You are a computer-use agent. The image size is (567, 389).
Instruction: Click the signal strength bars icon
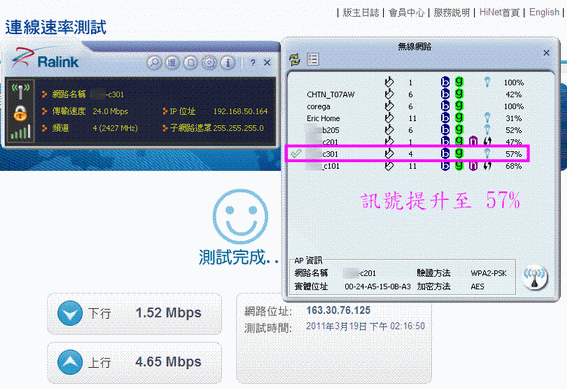[21, 132]
